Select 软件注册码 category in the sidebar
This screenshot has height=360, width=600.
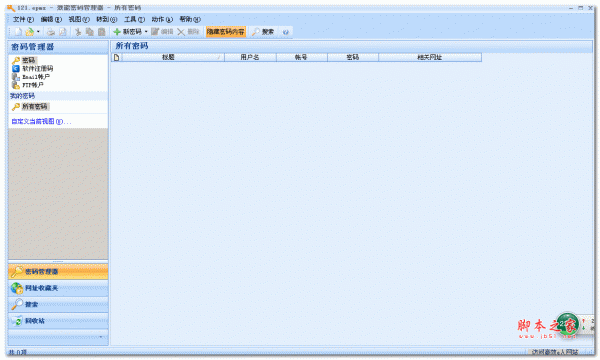33,68
